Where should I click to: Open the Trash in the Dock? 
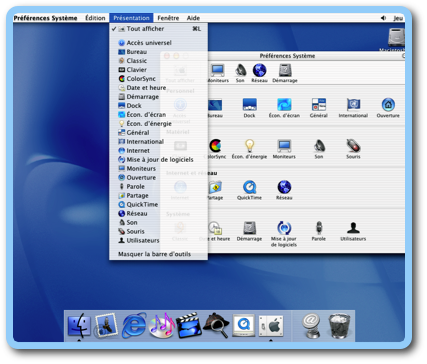(339, 326)
